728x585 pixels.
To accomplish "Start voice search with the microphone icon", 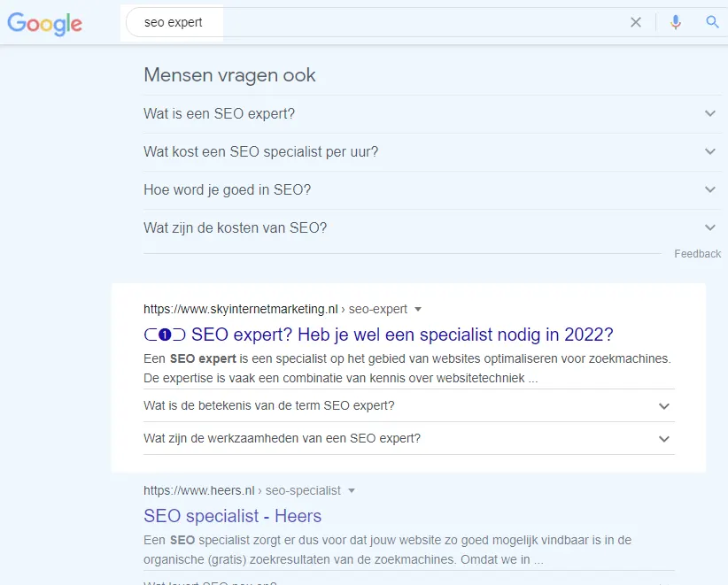I will click(676, 22).
